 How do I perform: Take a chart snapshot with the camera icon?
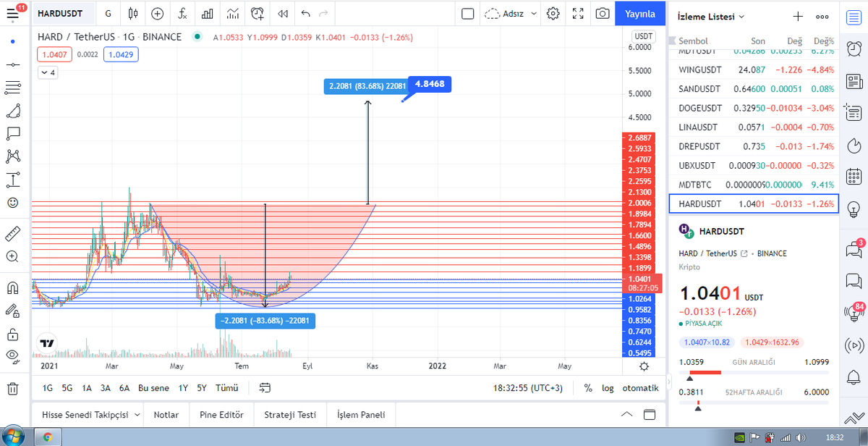point(602,14)
